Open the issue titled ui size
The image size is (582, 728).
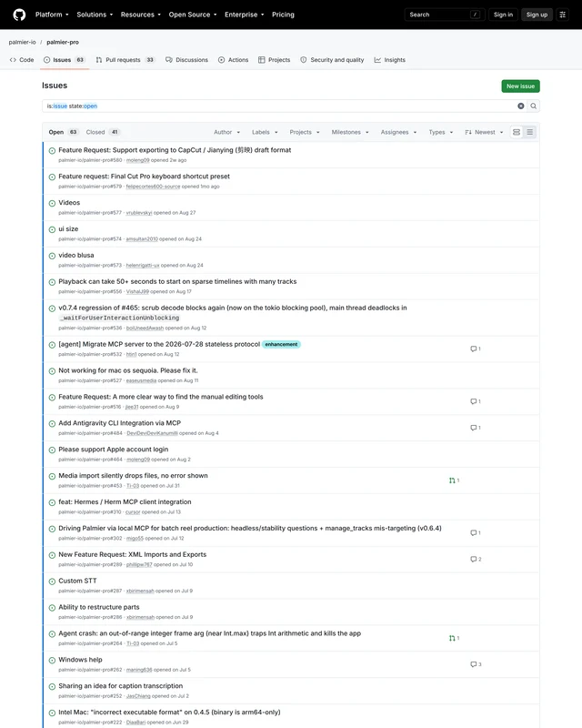68,229
